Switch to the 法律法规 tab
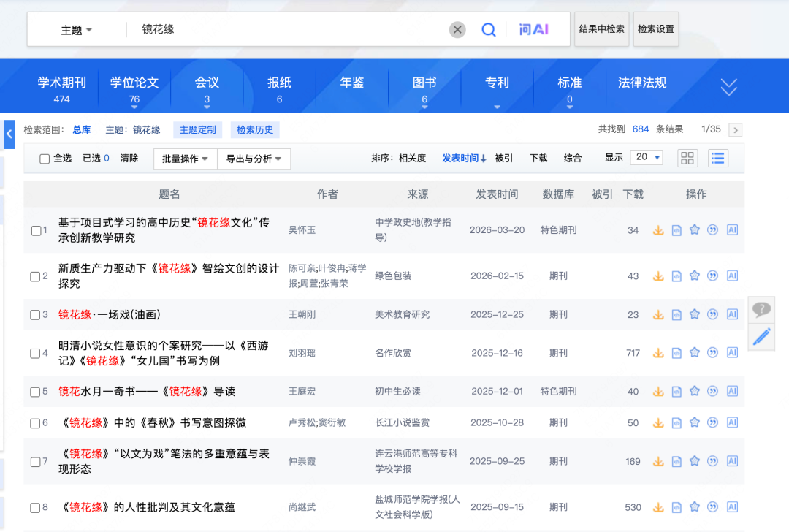 642,83
